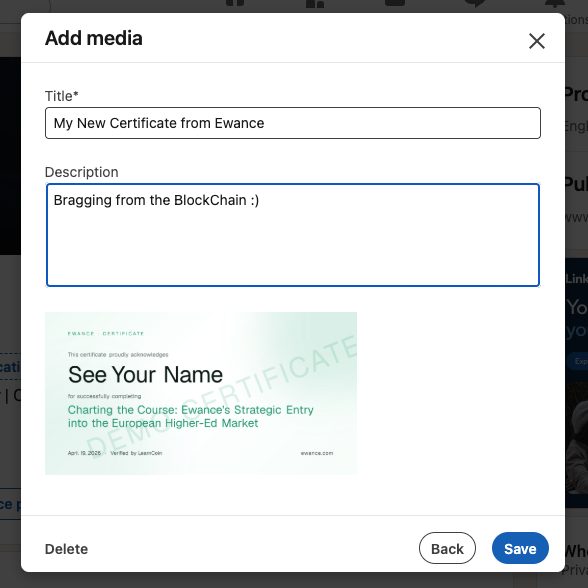
Task: Edit the Title input field
Action: point(293,123)
